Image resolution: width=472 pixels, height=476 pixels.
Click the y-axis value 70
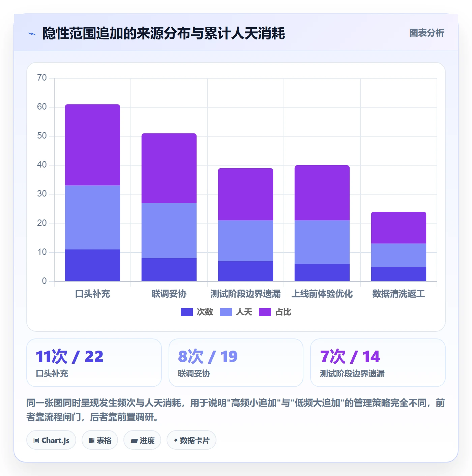click(42, 78)
